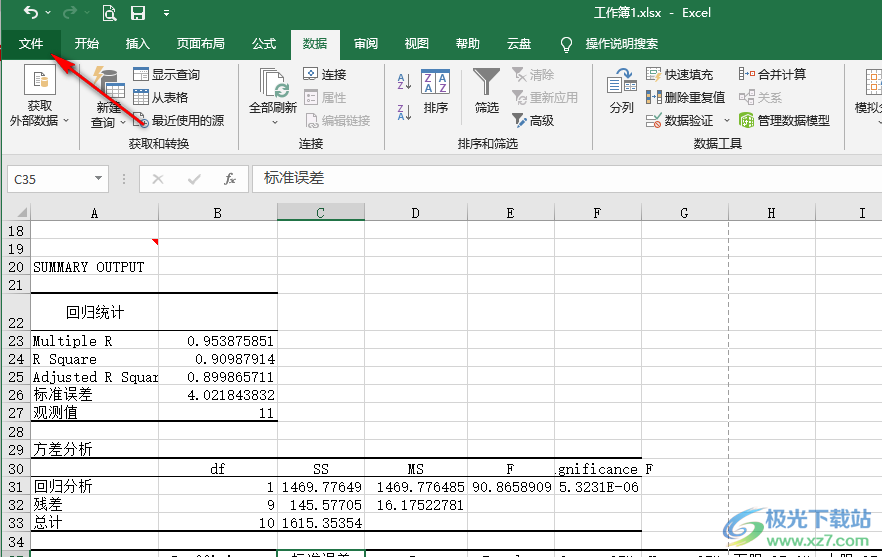This screenshot has height=557, width=882.
Task: Click the 合并计算 button
Action: pos(772,74)
